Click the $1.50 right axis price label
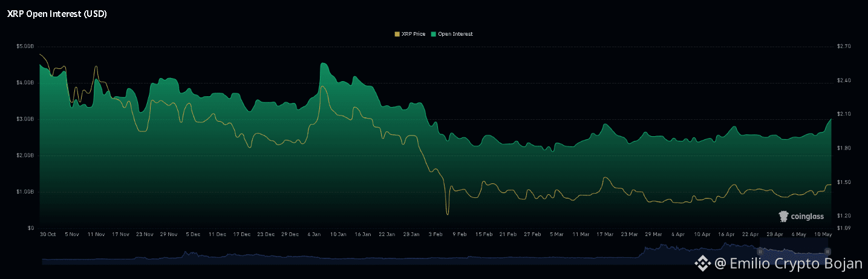Screen dimensions: 868x279 click(844, 182)
